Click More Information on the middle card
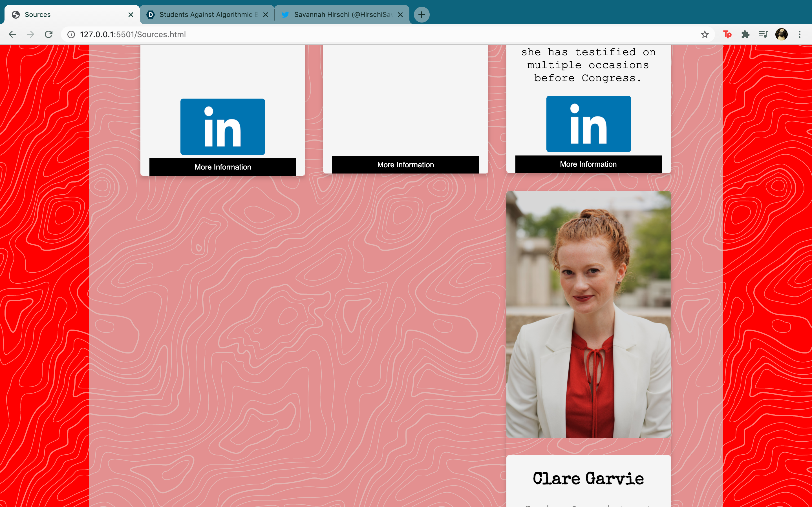 coord(405,165)
